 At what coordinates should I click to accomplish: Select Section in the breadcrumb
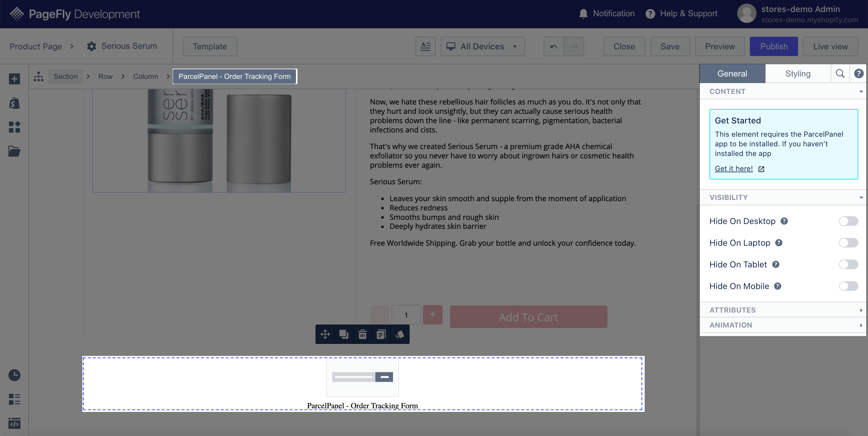(x=65, y=76)
